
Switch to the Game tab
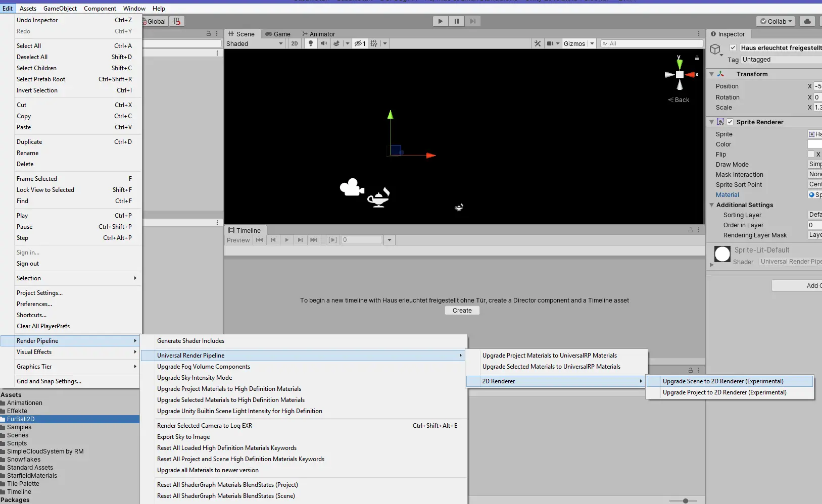278,34
